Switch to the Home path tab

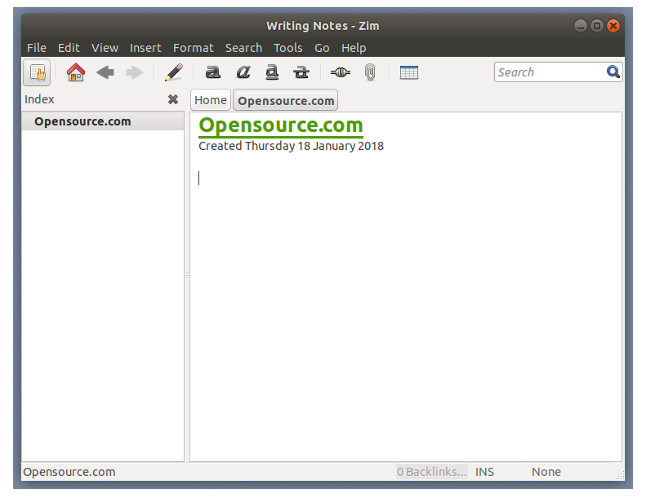click(210, 100)
